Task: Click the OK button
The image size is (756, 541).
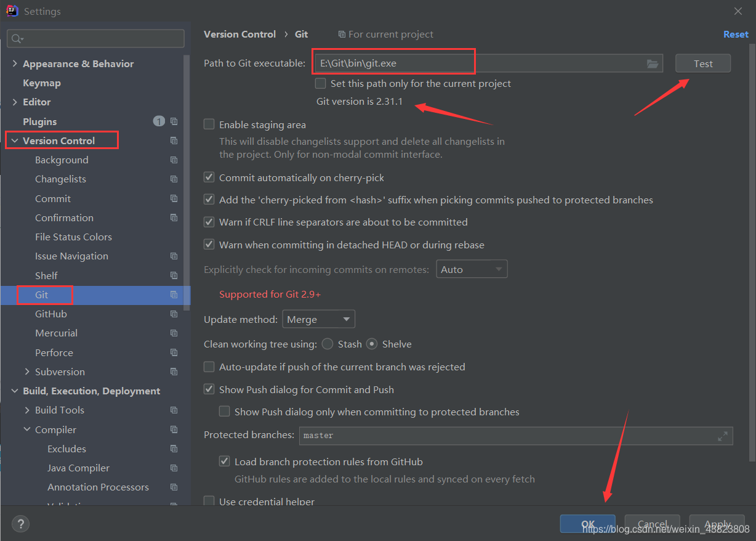Action: (x=588, y=524)
